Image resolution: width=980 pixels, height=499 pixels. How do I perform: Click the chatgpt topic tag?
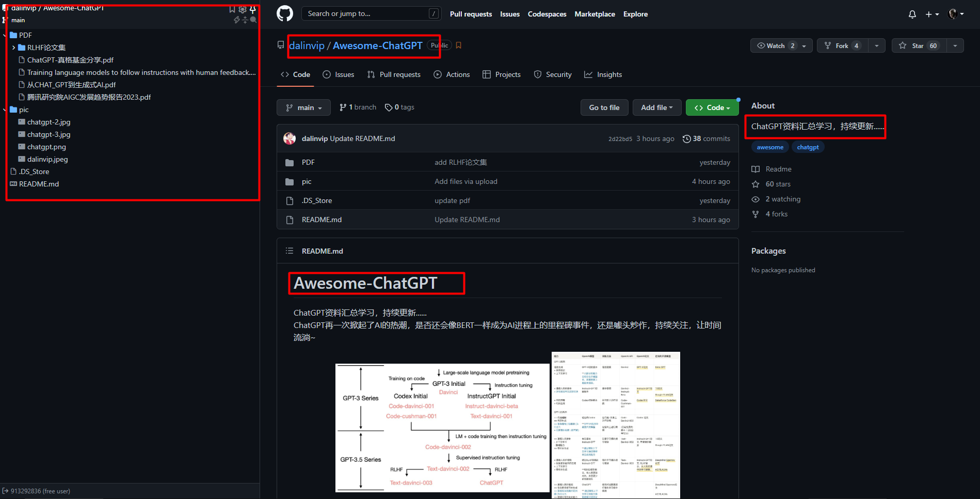(x=808, y=147)
